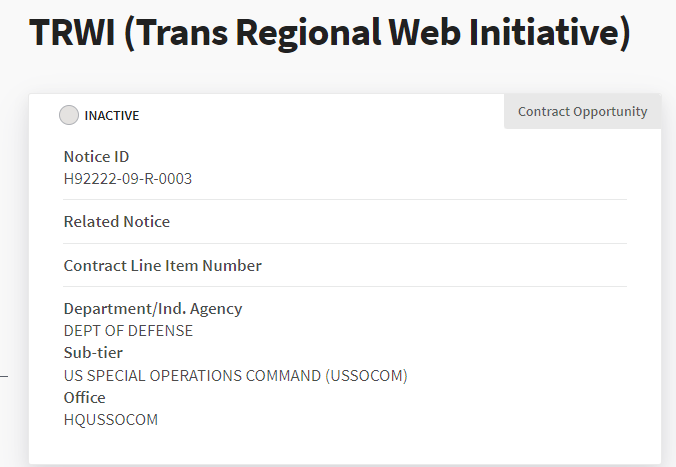The width and height of the screenshot is (676, 467).
Task: Click the '(USSOCOM)' abbreviation in Sub-tier value
Action: tap(366, 376)
